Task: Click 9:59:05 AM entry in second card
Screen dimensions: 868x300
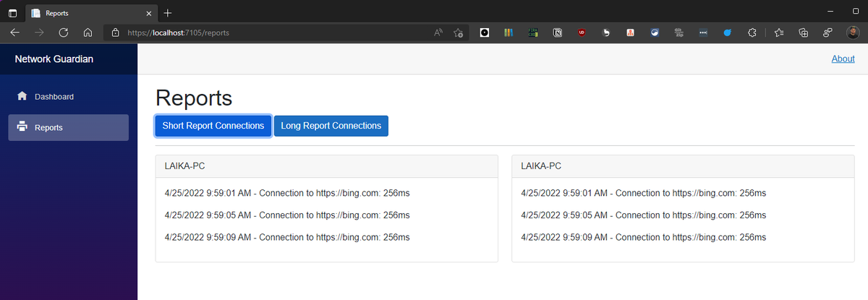Action: (x=643, y=215)
